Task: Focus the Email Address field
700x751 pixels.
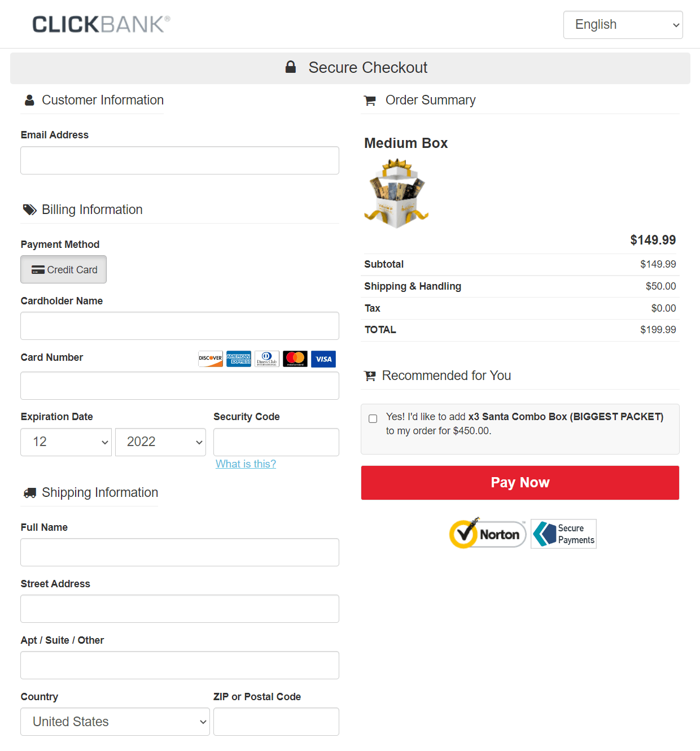Action: click(180, 161)
